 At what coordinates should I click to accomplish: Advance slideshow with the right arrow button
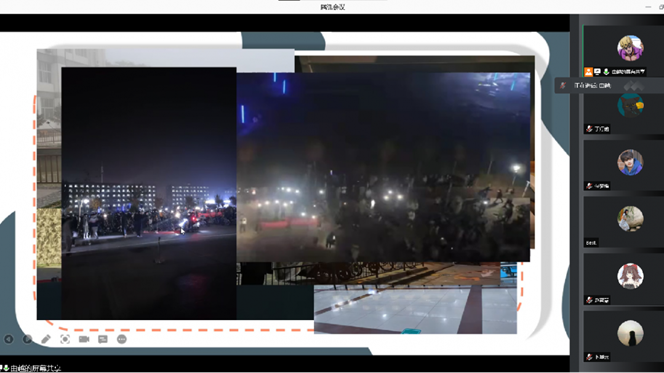point(27,339)
